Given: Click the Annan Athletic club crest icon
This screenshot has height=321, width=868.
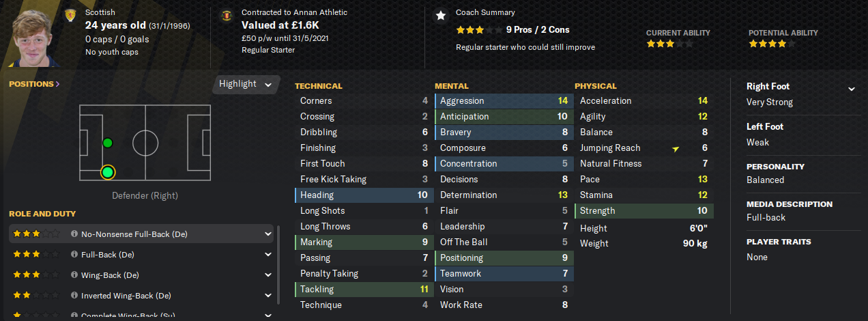Looking at the screenshot, I should [x=226, y=15].
